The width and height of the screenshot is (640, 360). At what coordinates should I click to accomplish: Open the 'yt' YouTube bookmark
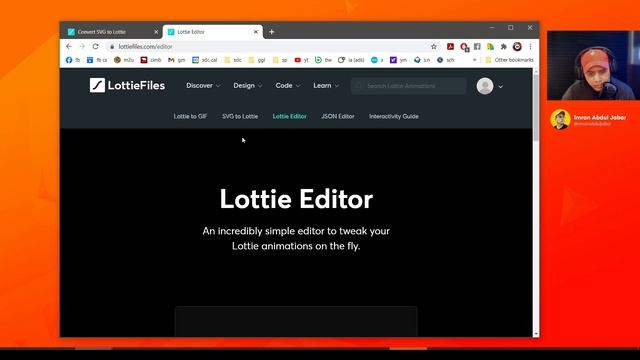coord(301,60)
